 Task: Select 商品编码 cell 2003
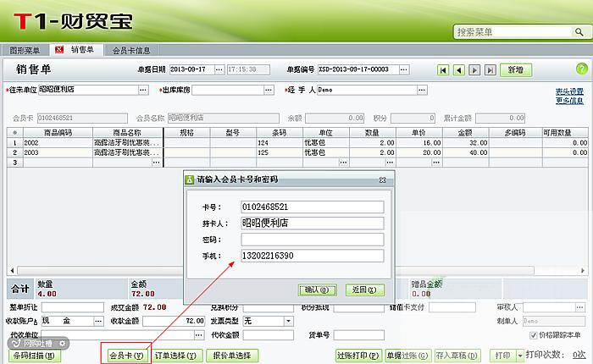click(x=58, y=152)
